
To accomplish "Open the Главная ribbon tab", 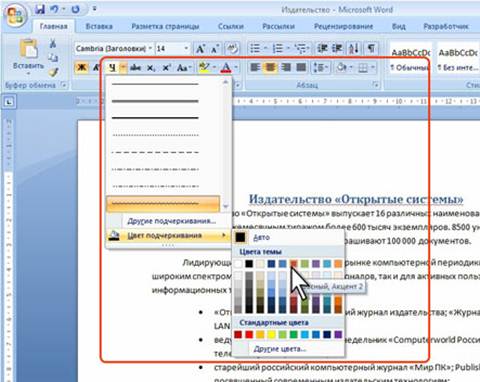I will point(54,26).
